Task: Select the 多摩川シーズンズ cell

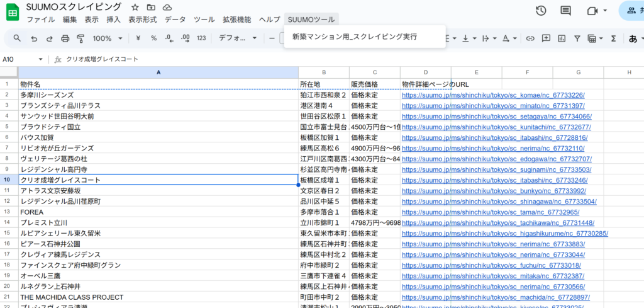Action: coord(158,95)
